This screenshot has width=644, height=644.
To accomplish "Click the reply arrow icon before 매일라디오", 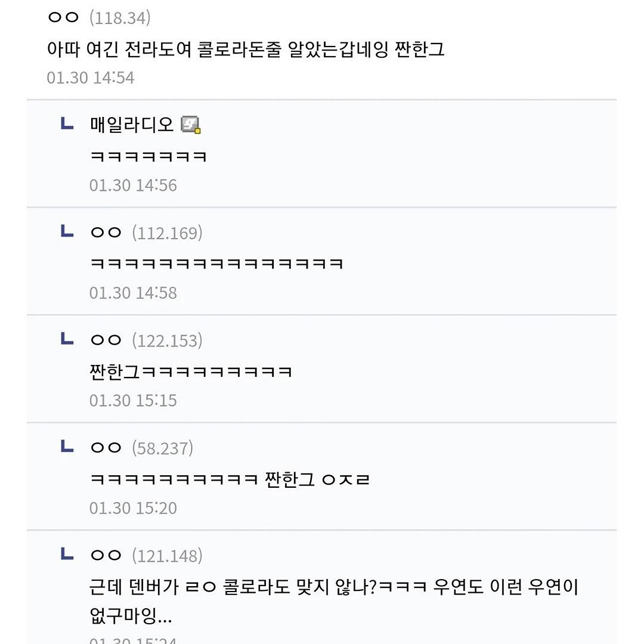I will [x=67, y=123].
